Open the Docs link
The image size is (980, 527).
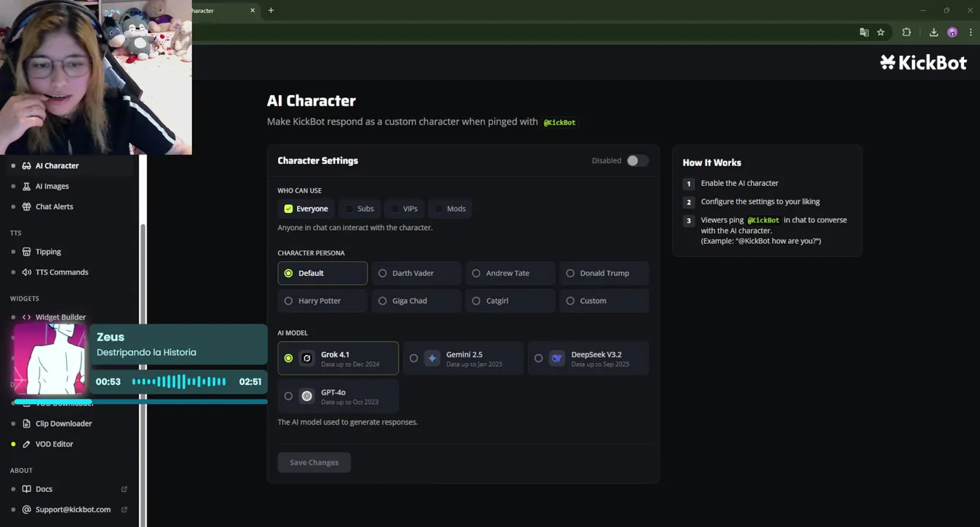point(44,489)
